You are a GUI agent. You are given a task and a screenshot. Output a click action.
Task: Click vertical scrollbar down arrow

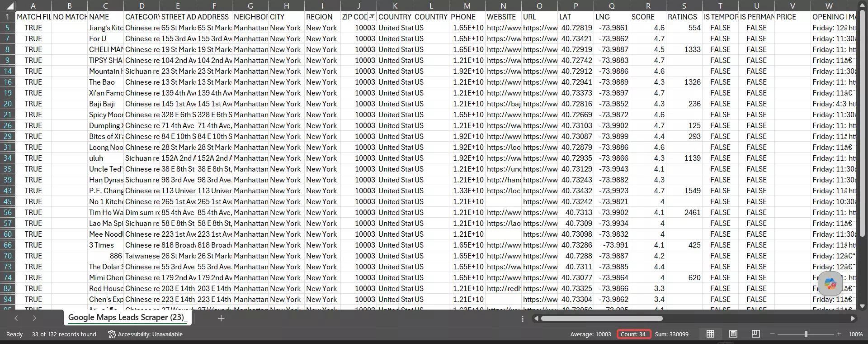pyautogui.click(x=862, y=306)
